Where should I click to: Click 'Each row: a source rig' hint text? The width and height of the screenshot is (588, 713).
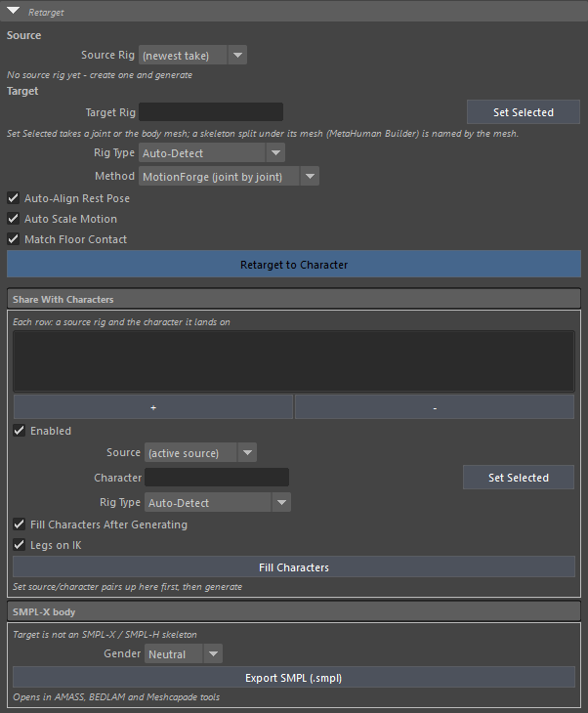tap(121, 322)
